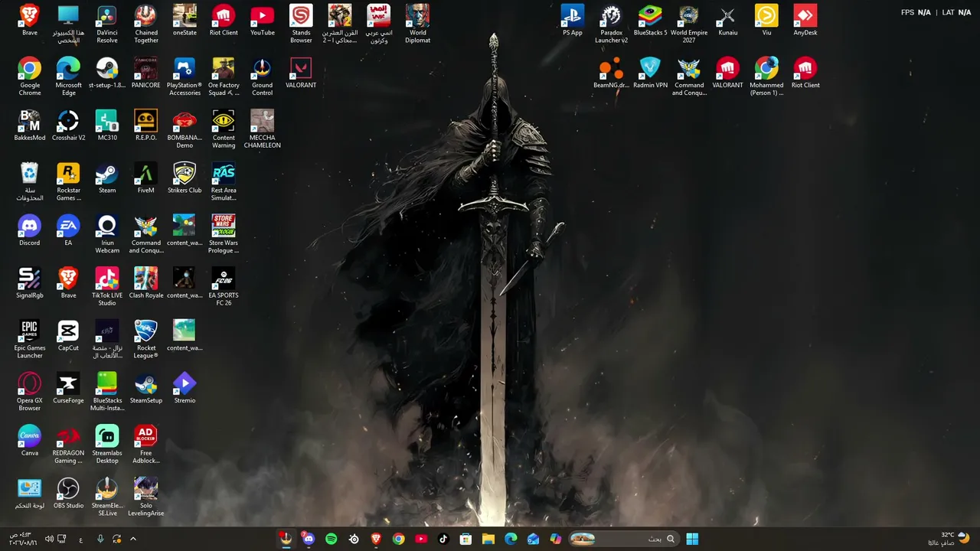
Task: Open the EA SPORTS FC 26 shortcut
Action: 224,287
